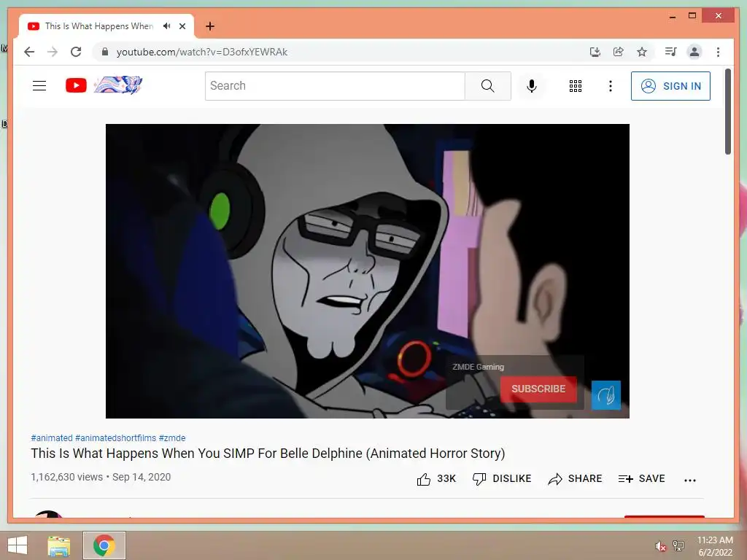Bookmark this page with the star

[642, 52]
